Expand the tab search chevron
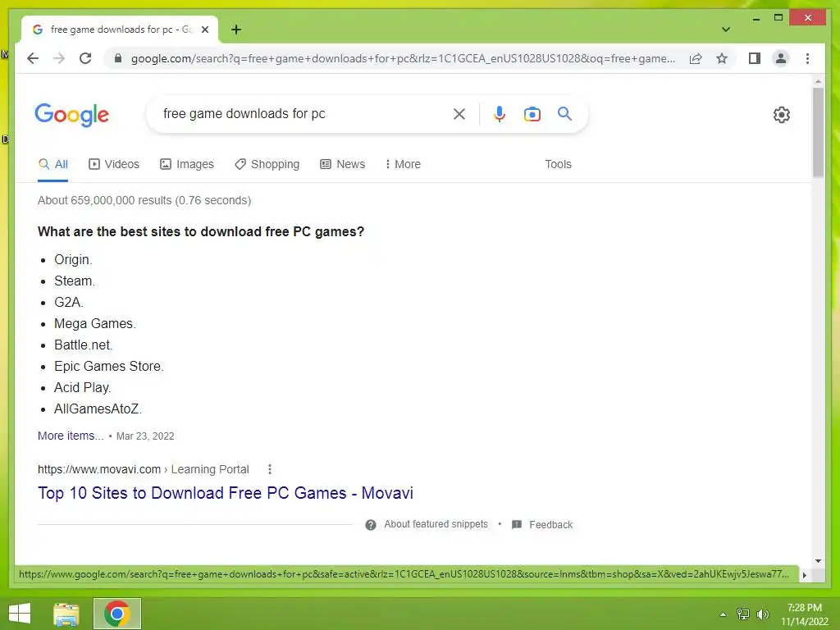Image resolution: width=840 pixels, height=630 pixels. coord(726,30)
